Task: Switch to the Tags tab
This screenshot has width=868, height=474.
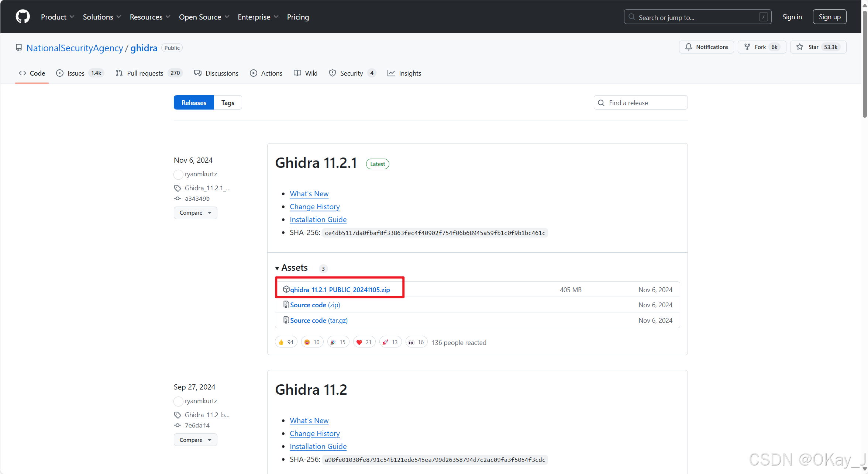Action: point(228,103)
